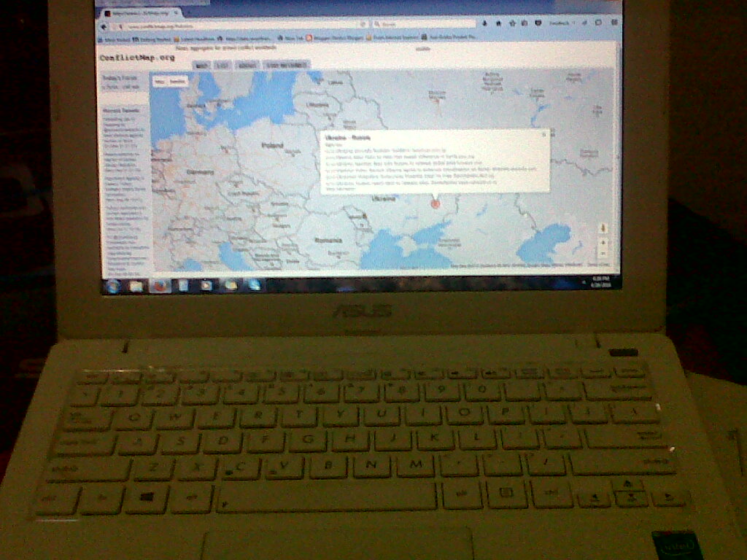Select the MAP tab on ConflictMap
The height and width of the screenshot is (560, 747).
point(201,65)
